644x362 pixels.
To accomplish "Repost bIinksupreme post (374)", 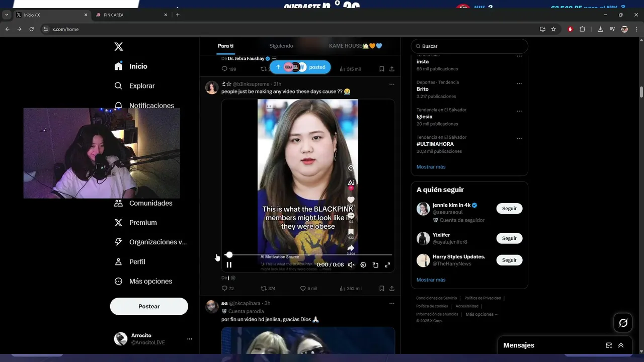I will click(x=268, y=289).
